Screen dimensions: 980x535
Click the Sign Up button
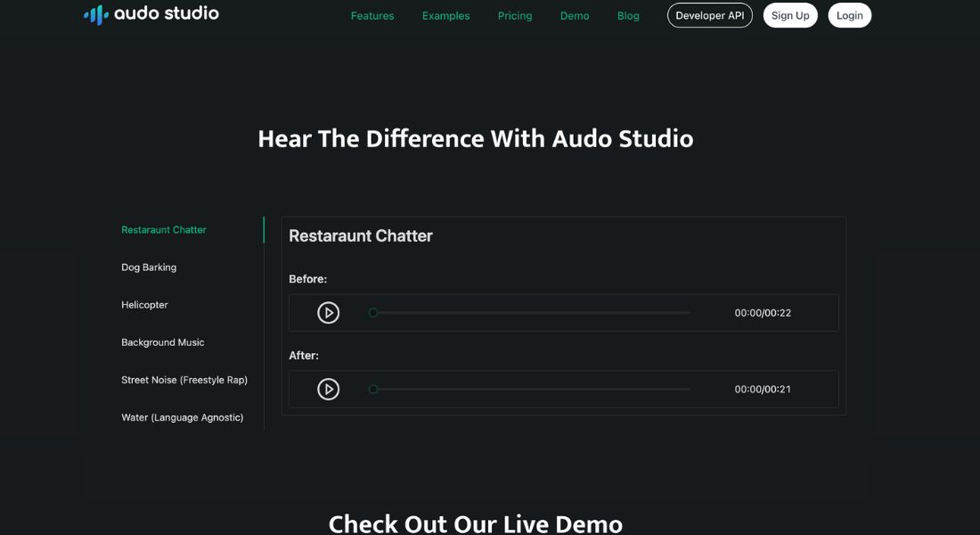point(790,16)
